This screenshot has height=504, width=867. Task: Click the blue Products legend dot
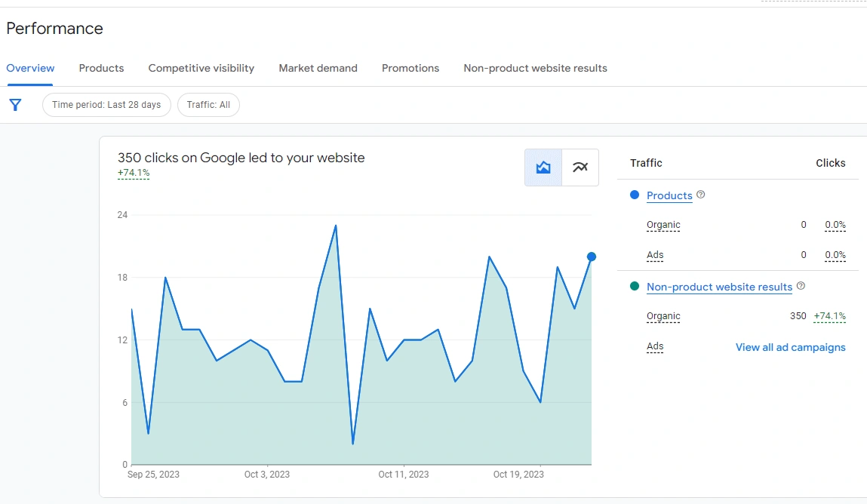tap(635, 195)
